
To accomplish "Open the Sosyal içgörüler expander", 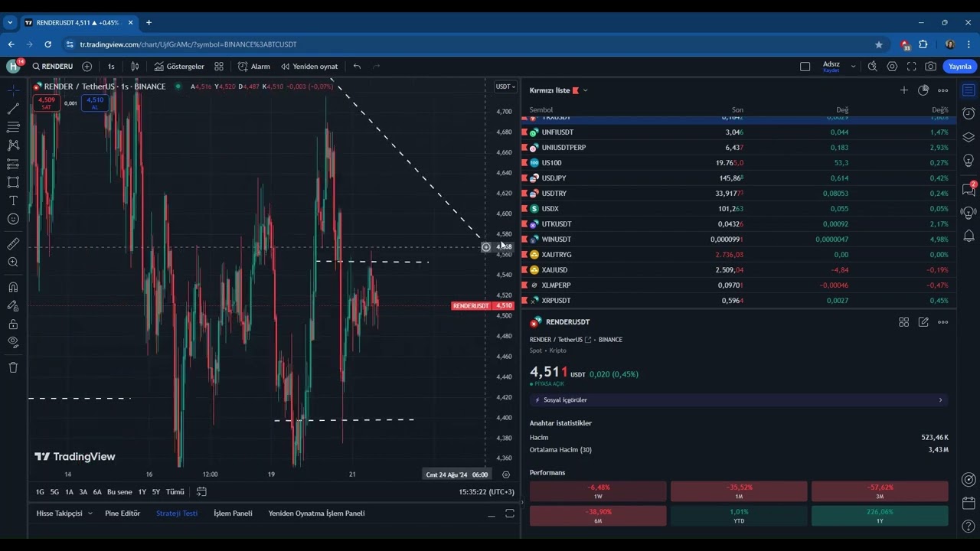I will 739,400.
